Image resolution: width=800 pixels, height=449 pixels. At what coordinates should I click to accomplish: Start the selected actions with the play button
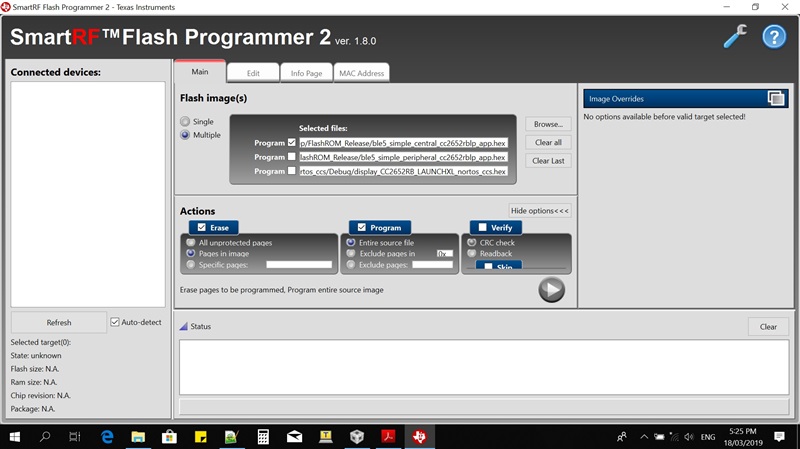tap(552, 290)
